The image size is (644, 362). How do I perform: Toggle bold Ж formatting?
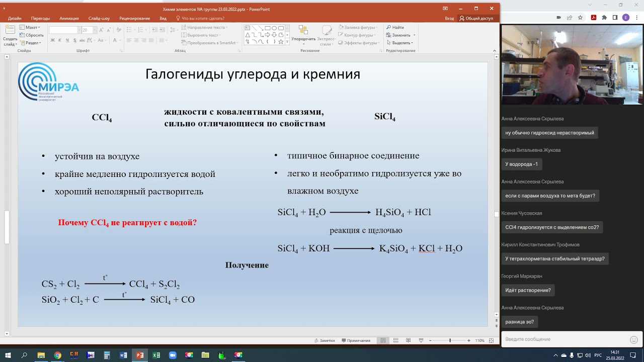[52, 40]
